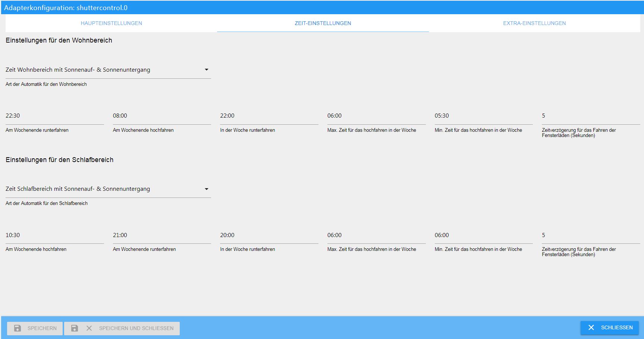Switch to the Haupteinstellungen tab
This screenshot has height=339, width=644.
[111, 23]
